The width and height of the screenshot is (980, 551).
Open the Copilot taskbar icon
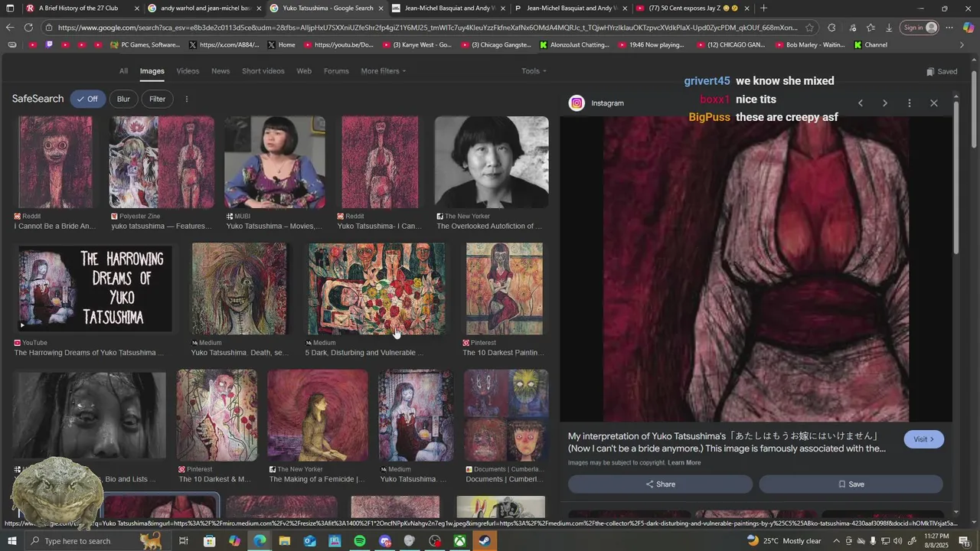234,541
